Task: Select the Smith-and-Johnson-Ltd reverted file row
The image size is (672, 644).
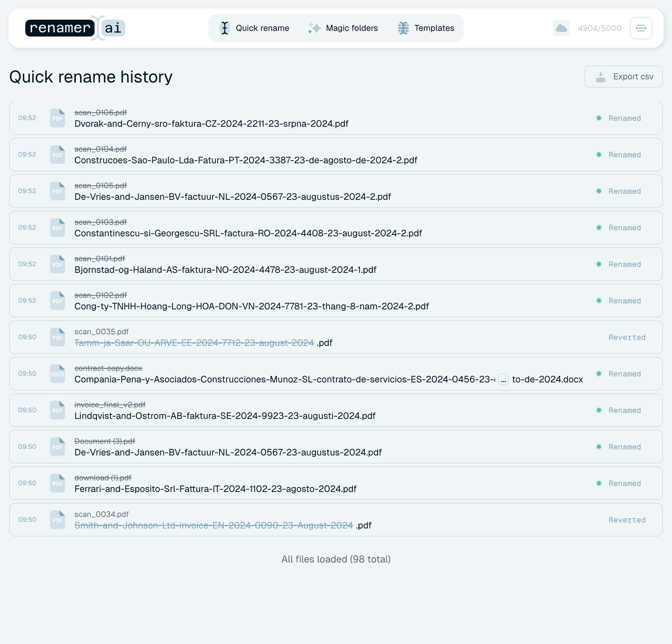Action: coord(336,520)
